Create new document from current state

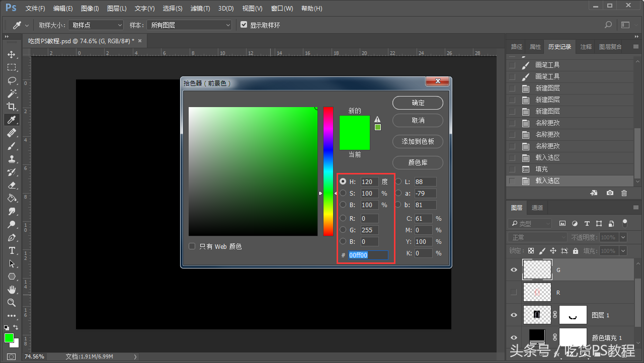pos(594,193)
